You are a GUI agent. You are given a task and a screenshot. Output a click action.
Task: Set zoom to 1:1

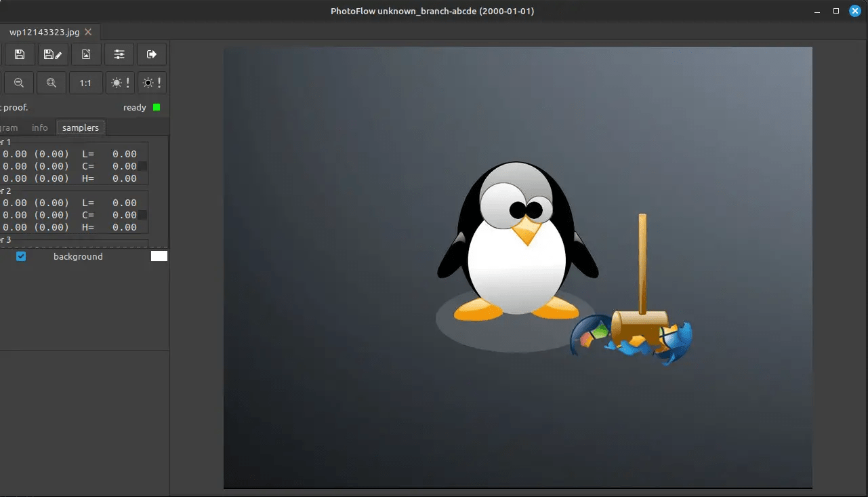tap(85, 83)
